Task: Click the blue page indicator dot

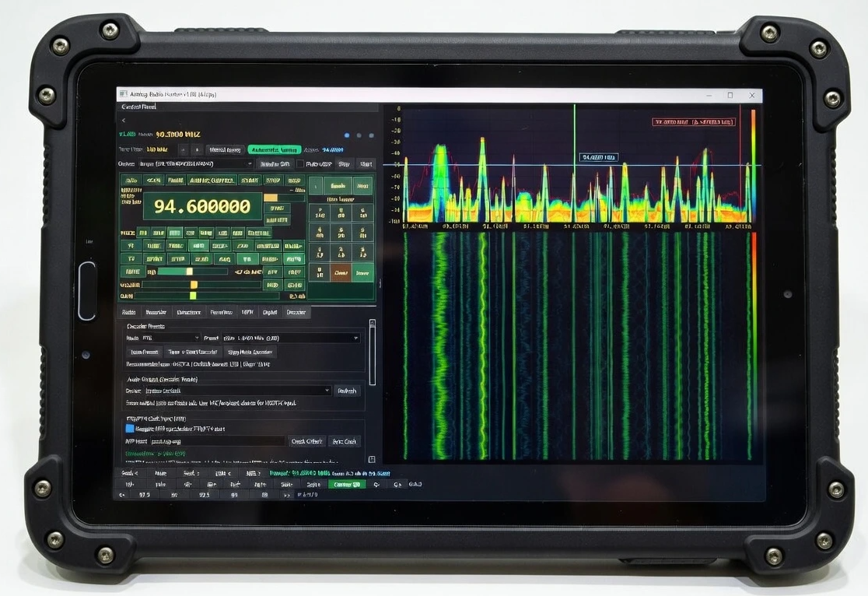Action: tap(347, 135)
